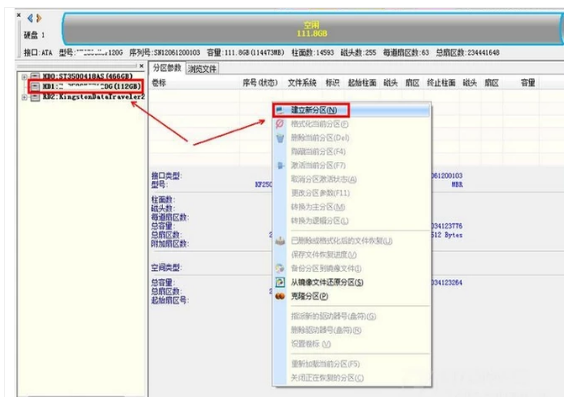This screenshot has height=397, width=564.
Task: Select HD2:KingstonDataTraveler in disk tree
Action: pyautogui.click(x=94, y=97)
